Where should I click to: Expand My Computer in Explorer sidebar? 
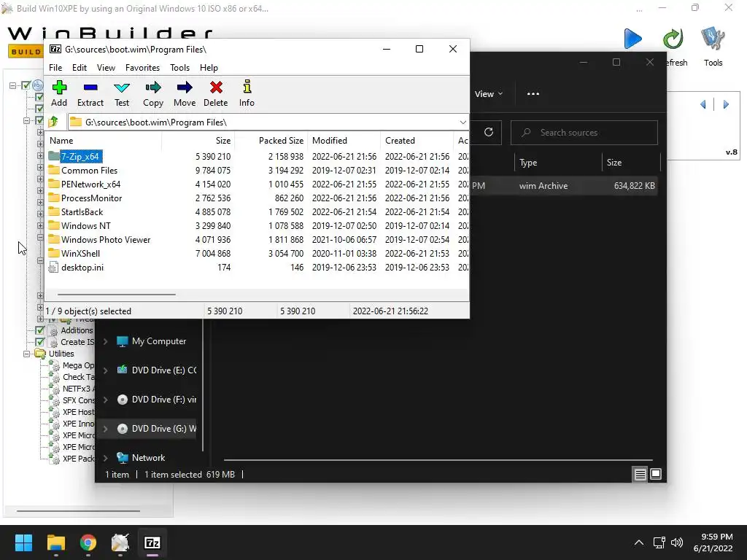pyautogui.click(x=105, y=341)
